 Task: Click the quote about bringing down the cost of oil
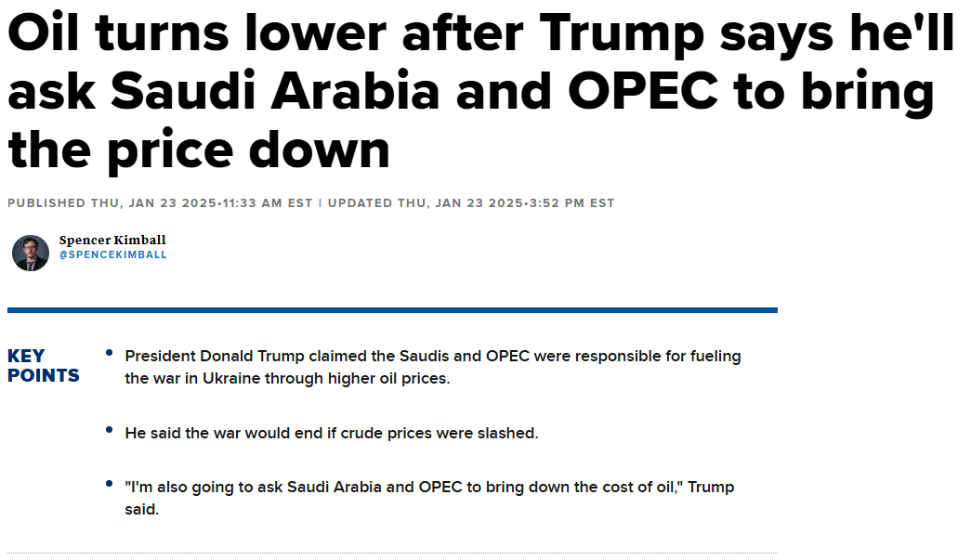click(429, 498)
